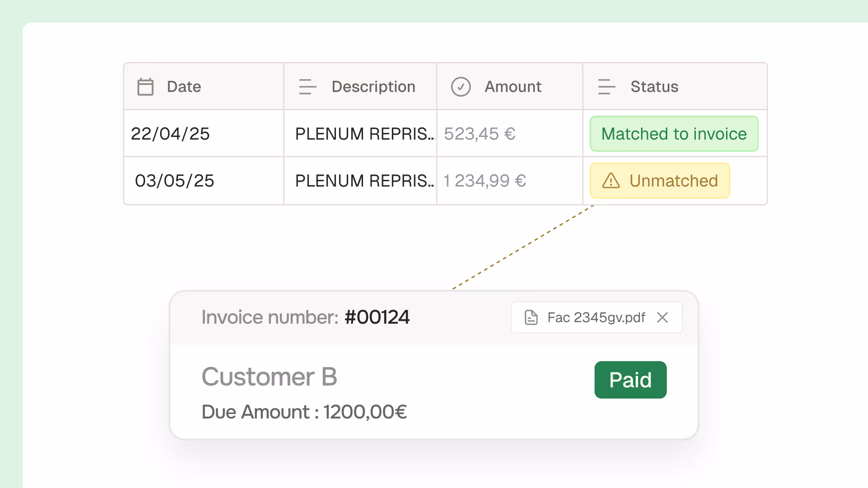Image resolution: width=868 pixels, height=488 pixels.
Task: Click the 523,45 € amount cell
Action: (x=480, y=134)
